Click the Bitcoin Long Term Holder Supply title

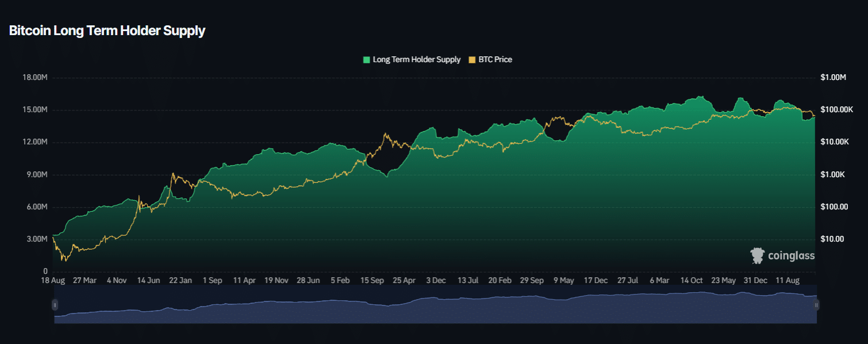[107, 31]
